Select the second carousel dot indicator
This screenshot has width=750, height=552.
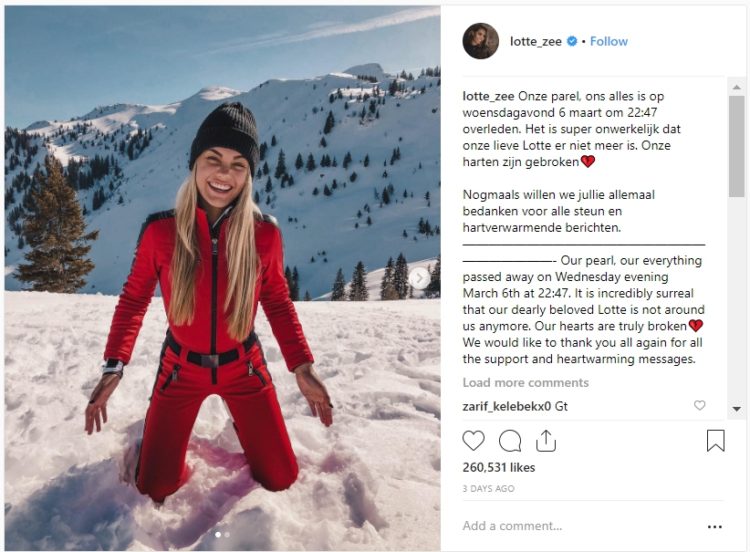tap(227, 535)
